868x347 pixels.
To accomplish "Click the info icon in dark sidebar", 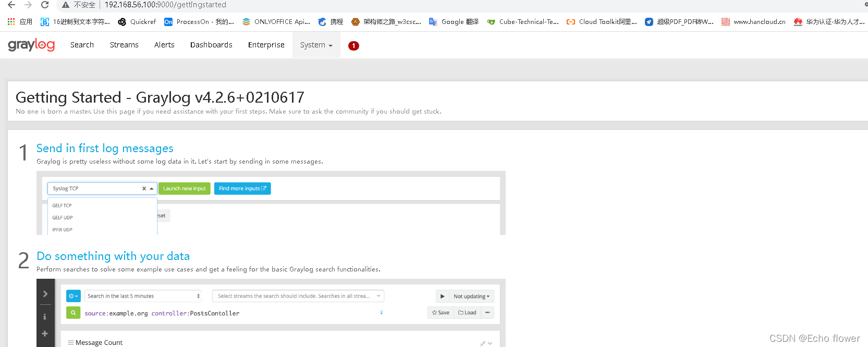I will click(x=45, y=316).
